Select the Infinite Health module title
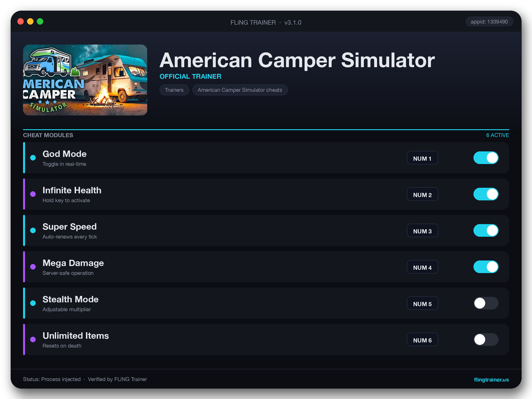 (72, 190)
